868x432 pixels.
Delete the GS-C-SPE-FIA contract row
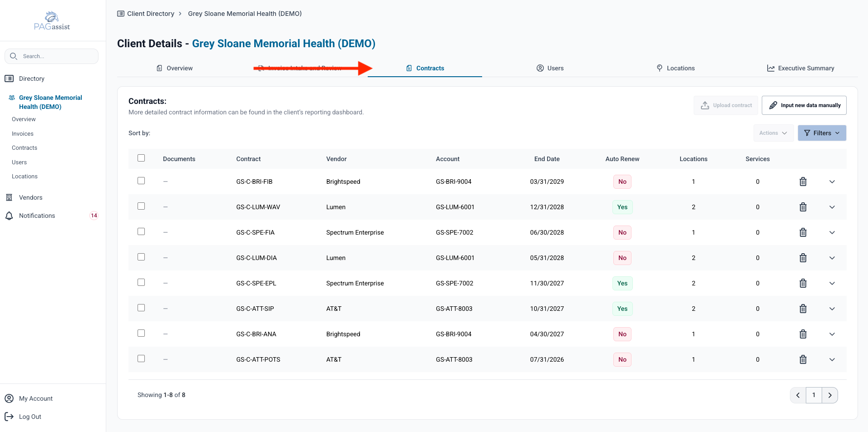pos(803,232)
